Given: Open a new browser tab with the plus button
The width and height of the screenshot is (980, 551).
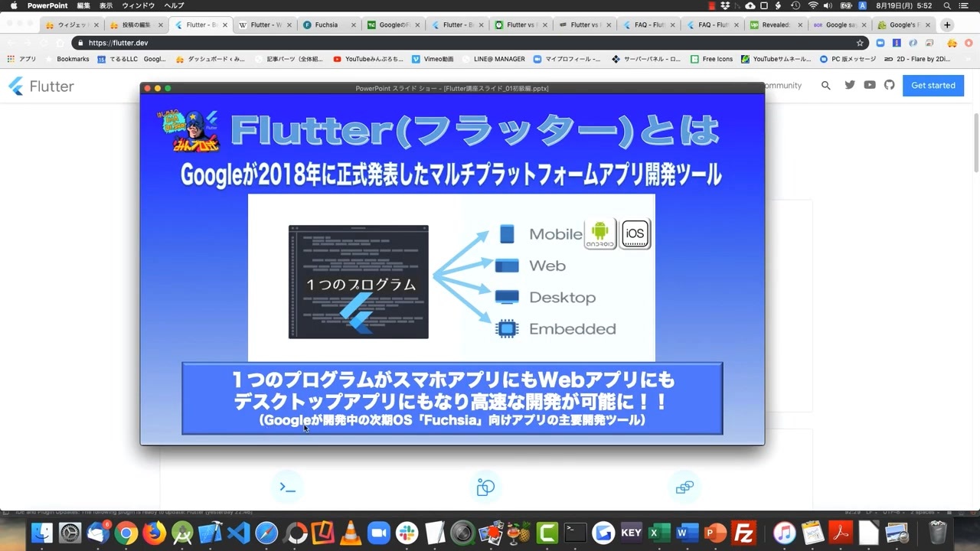Looking at the screenshot, I should click(x=947, y=24).
